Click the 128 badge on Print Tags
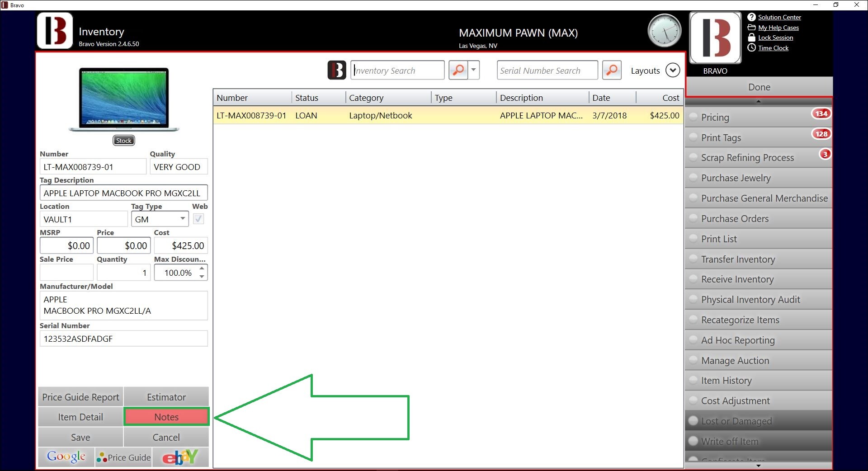Viewport: 868px width, 471px height. tap(821, 134)
